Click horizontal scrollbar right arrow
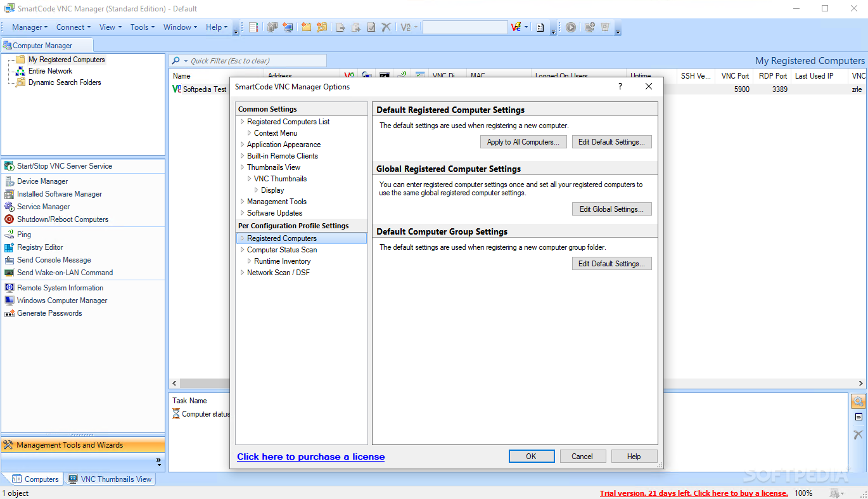Viewport: 868px width, 499px height. 861,384
